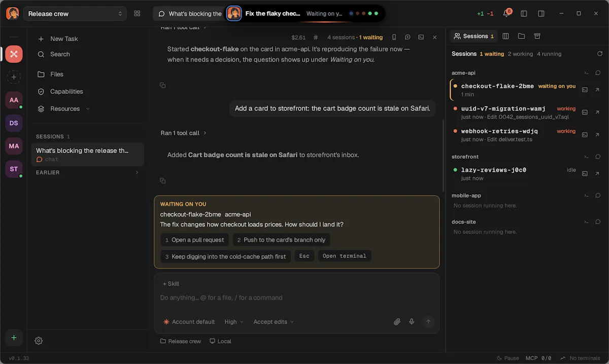The height and width of the screenshot is (364, 609).
Task: Send the message with the arrow button
Action: (428, 321)
